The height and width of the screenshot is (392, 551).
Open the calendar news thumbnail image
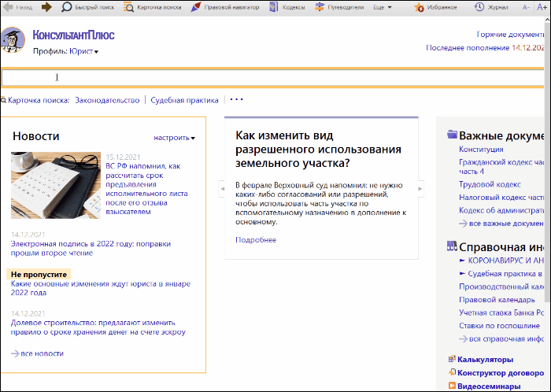click(x=56, y=185)
